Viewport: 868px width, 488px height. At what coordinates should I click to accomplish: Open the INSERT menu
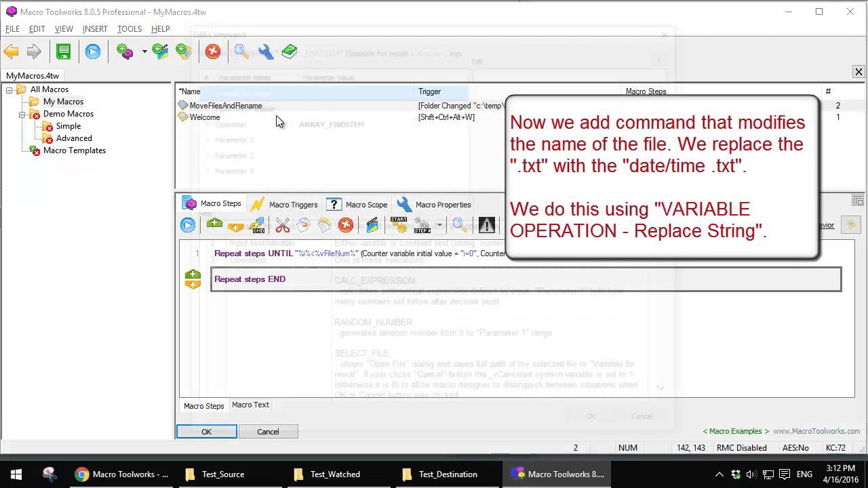(x=95, y=29)
